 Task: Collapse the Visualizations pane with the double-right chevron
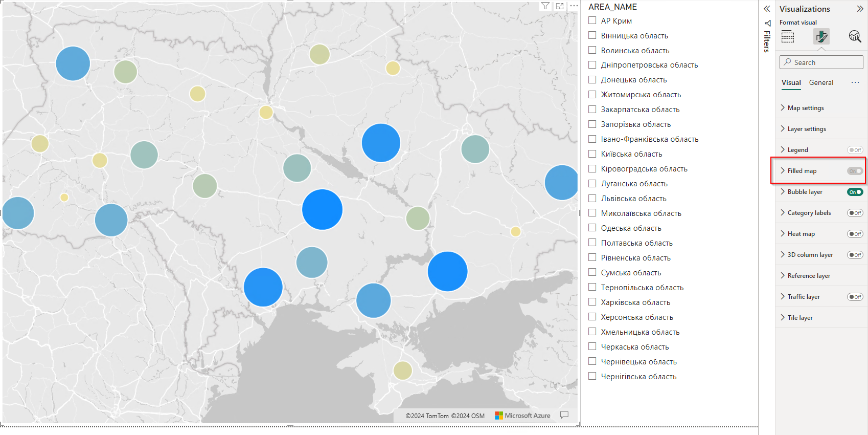pos(860,9)
